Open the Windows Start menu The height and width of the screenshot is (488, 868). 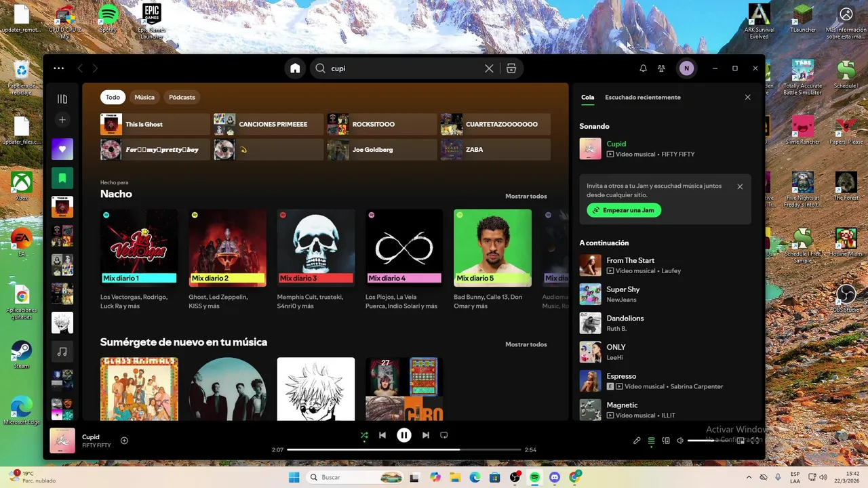pos(294,477)
